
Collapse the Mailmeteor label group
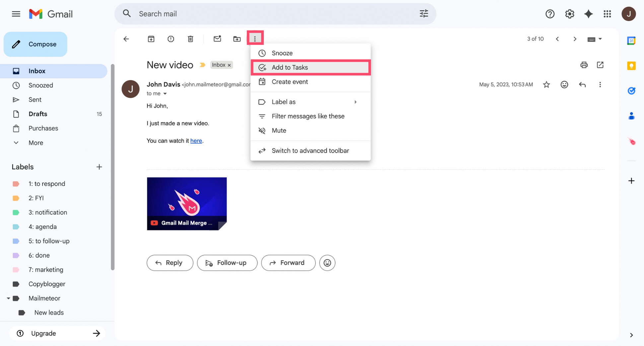click(x=9, y=298)
